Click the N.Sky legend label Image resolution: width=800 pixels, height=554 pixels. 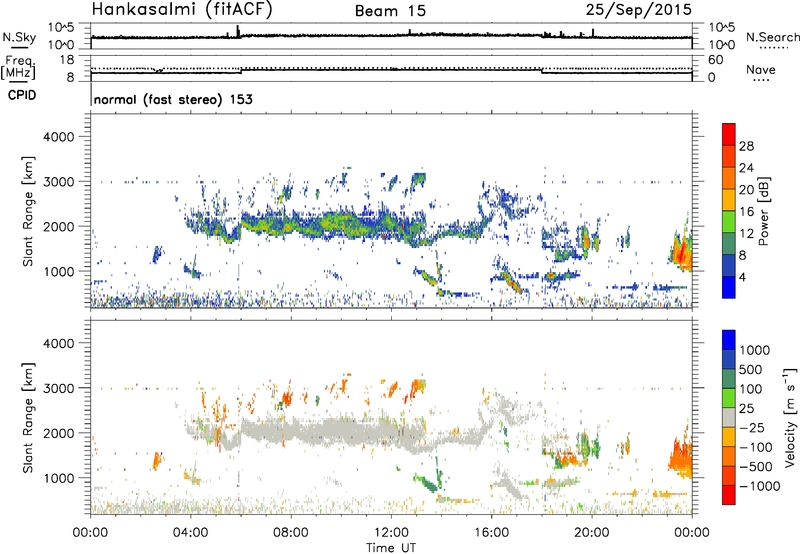[x=19, y=37]
